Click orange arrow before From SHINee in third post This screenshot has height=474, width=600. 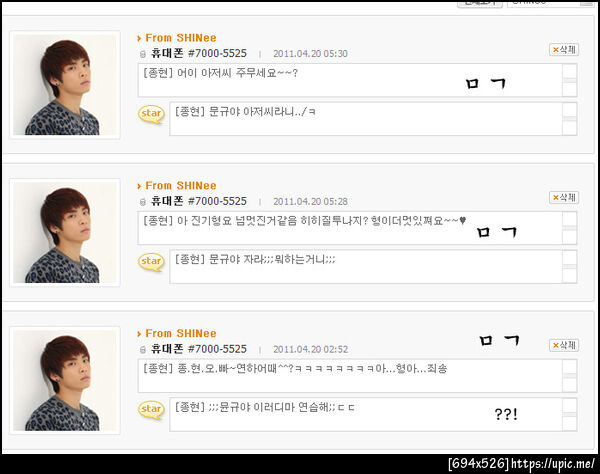[x=139, y=334]
